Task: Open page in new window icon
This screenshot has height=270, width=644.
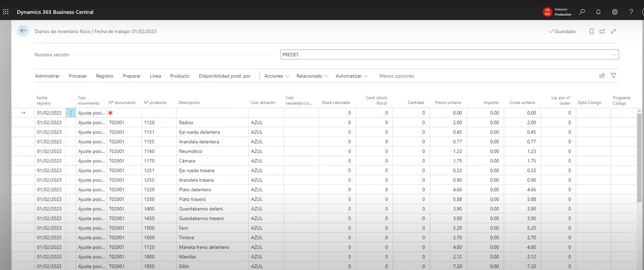Action: 602,31
